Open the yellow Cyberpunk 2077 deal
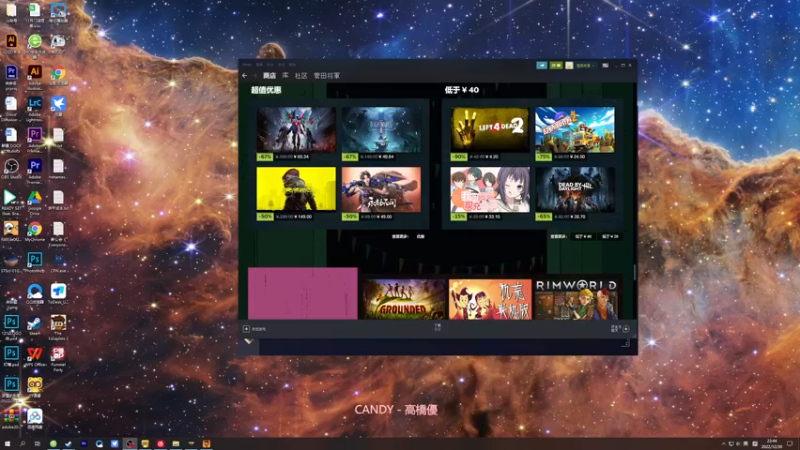The height and width of the screenshot is (450, 800). [296, 189]
